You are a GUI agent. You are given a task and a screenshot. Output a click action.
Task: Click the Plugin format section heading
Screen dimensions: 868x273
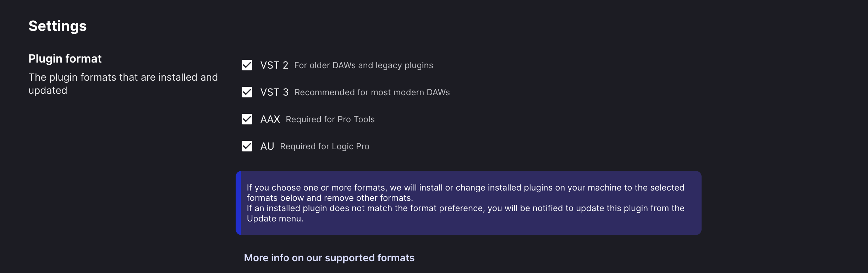pos(65,58)
